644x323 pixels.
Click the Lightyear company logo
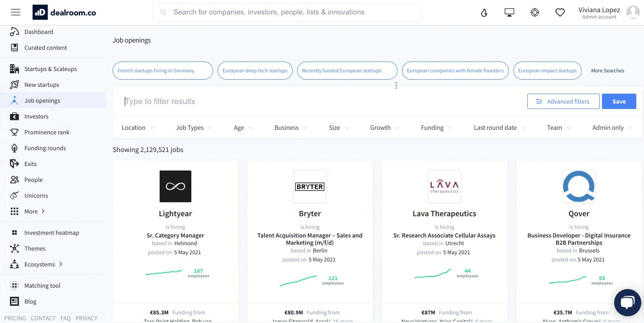[175, 186]
